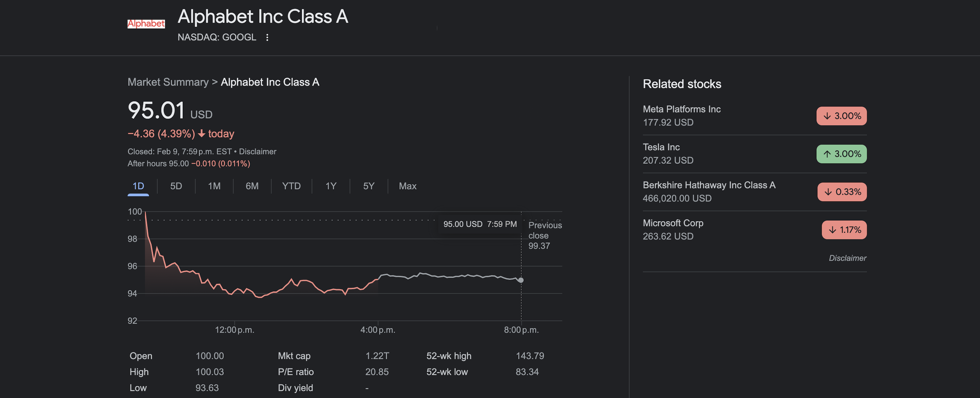The height and width of the screenshot is (398, 980).
Task: Click the 95.00 USD 7:59 PM chart tooltip
Action: pos(480,224)
